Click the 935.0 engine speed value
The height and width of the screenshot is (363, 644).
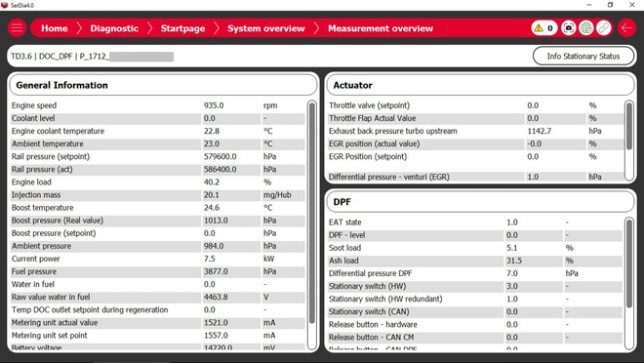coord(214,105)
